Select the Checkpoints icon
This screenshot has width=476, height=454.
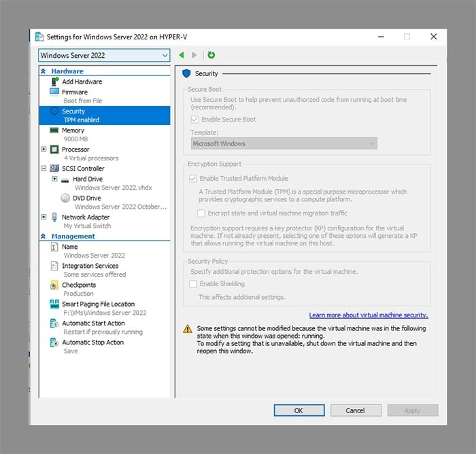(55, 285)
